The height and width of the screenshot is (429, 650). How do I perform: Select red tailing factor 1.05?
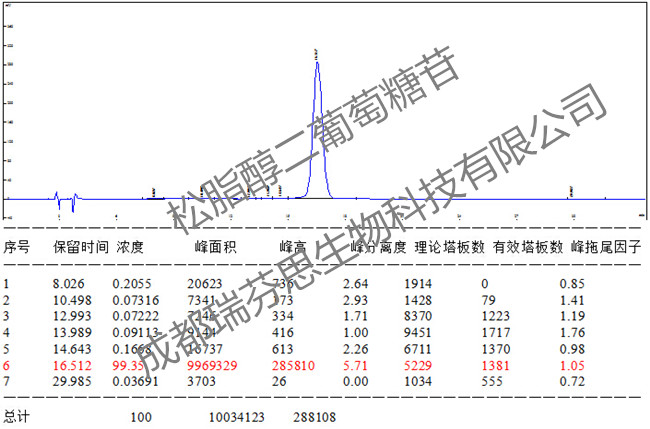[x=572, y=366]
